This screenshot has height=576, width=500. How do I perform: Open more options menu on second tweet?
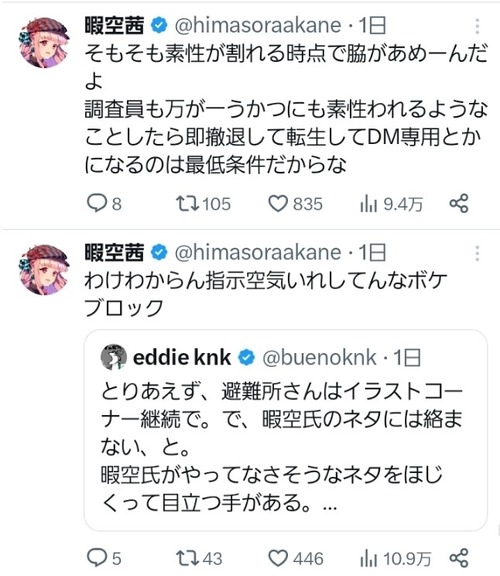tap(477, 253)
